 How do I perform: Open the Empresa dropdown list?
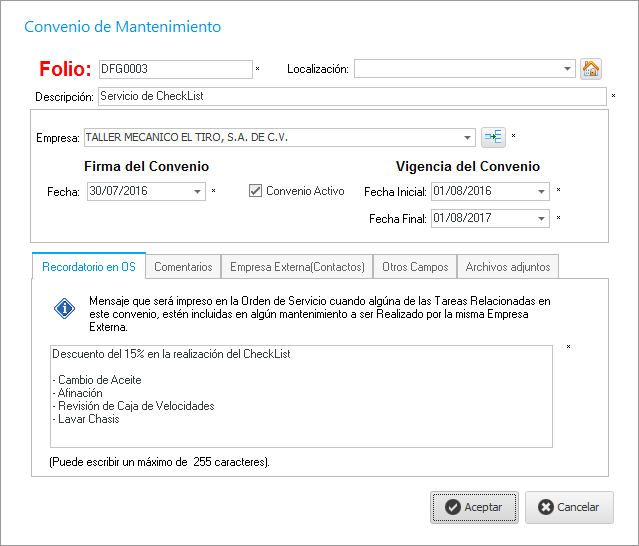click(x=468, y=137)
